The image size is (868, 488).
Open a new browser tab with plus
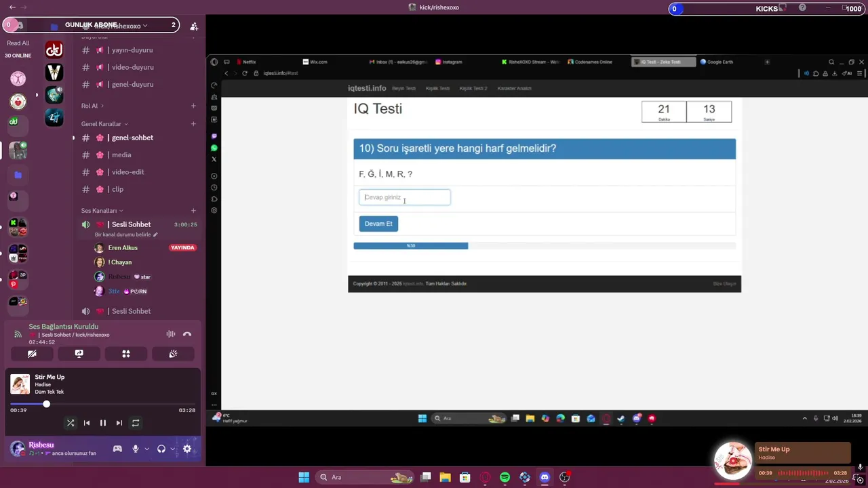tap(767, 62)
